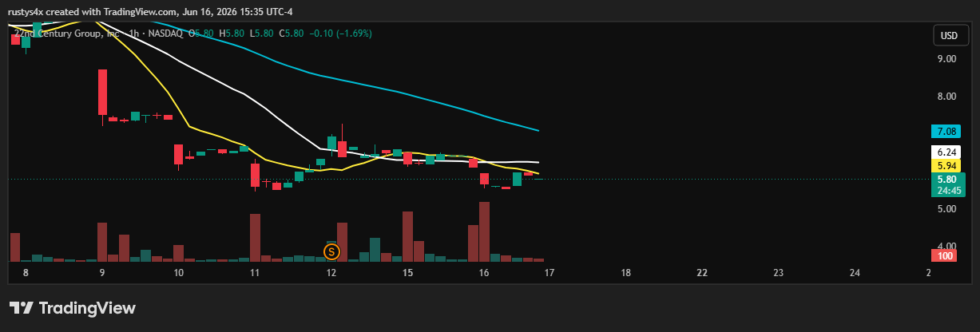
Task: Click date 8 on the time axis
Action: pos(26,273)
